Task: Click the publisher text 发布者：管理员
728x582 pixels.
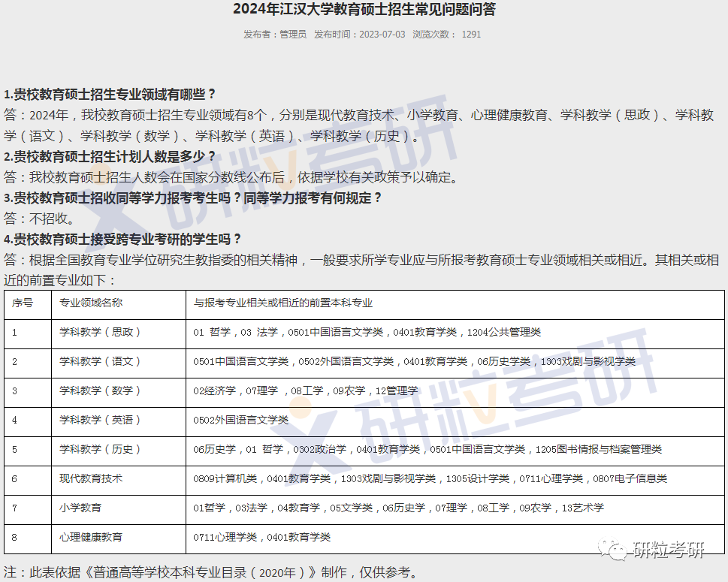Action: click(275, 35)
